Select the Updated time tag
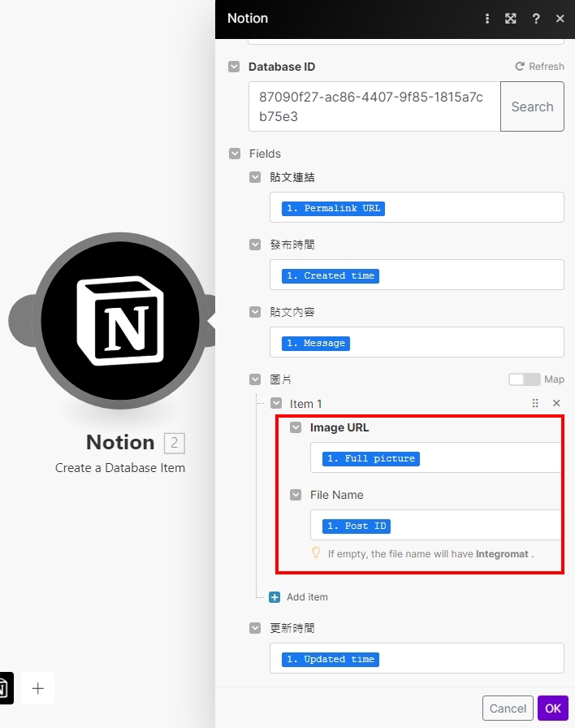575x728 pixels. click(331, 659)
